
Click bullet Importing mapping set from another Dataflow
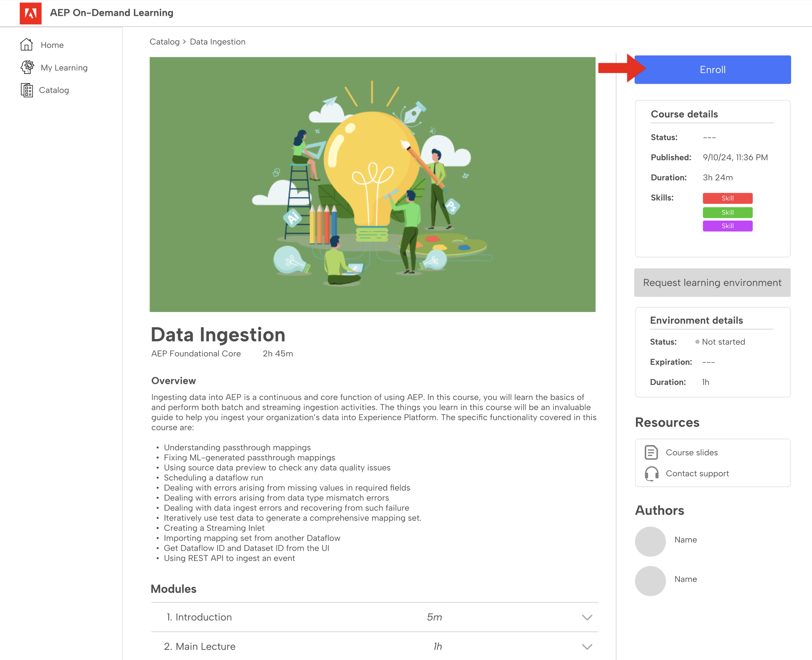coord(252,538)
